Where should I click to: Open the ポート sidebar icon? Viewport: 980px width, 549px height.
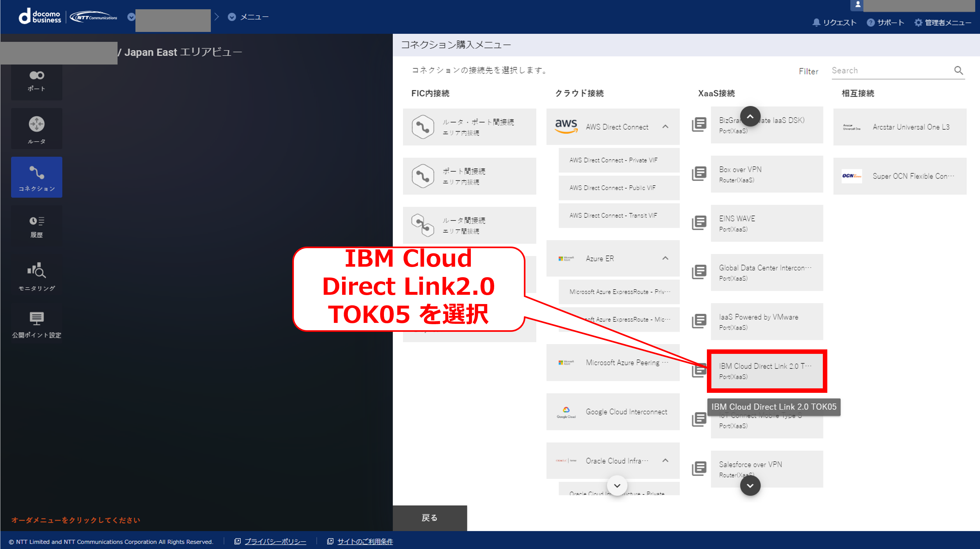36,81
